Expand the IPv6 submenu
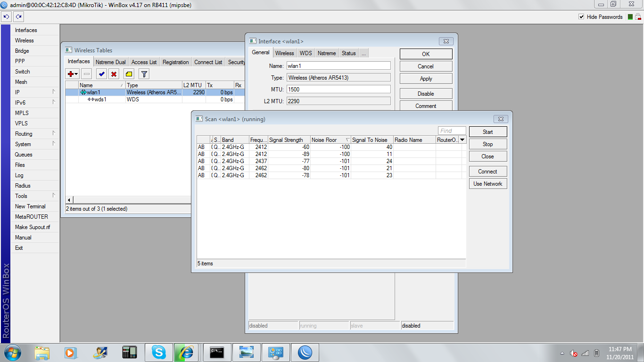 54,102
